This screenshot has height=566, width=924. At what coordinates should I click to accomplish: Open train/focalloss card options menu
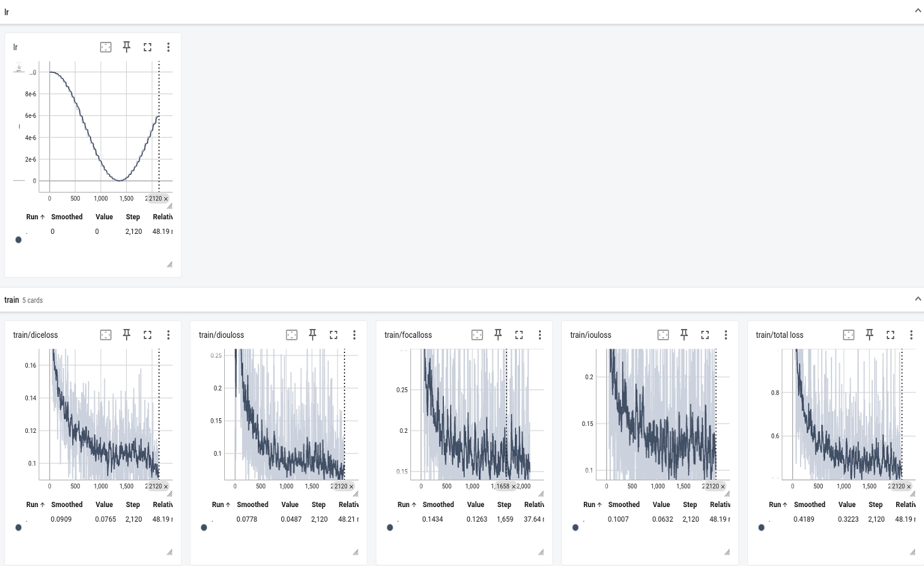pyautogui.click(x=540, y=335)
